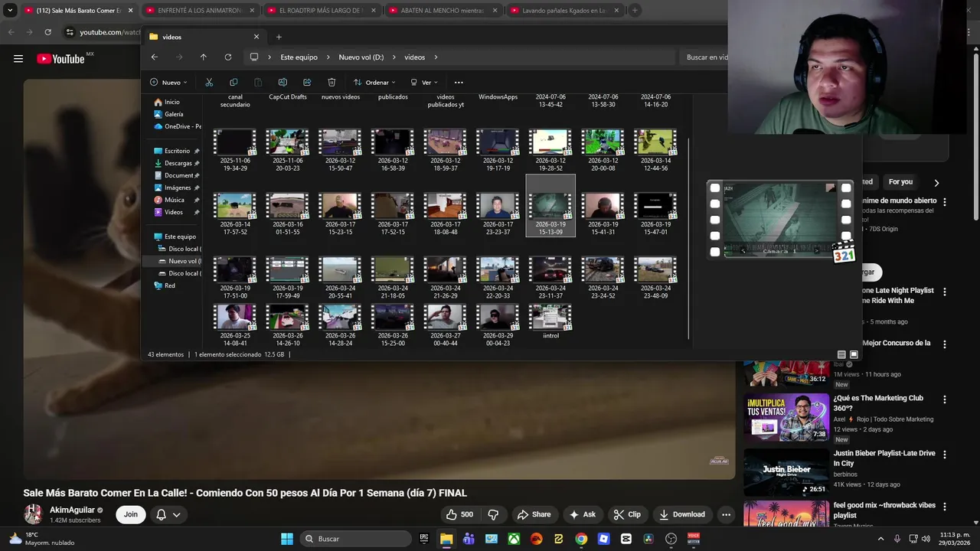Open Roblox from taskbar
Image resolution: width=980 pixels, height=551 pixels.
[x=603, y=539]
